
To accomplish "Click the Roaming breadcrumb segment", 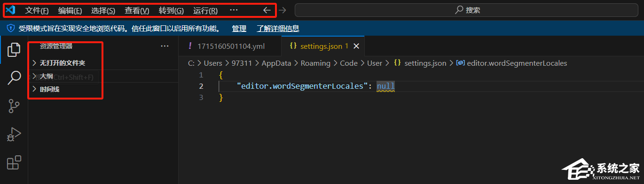I will point(315,63).
